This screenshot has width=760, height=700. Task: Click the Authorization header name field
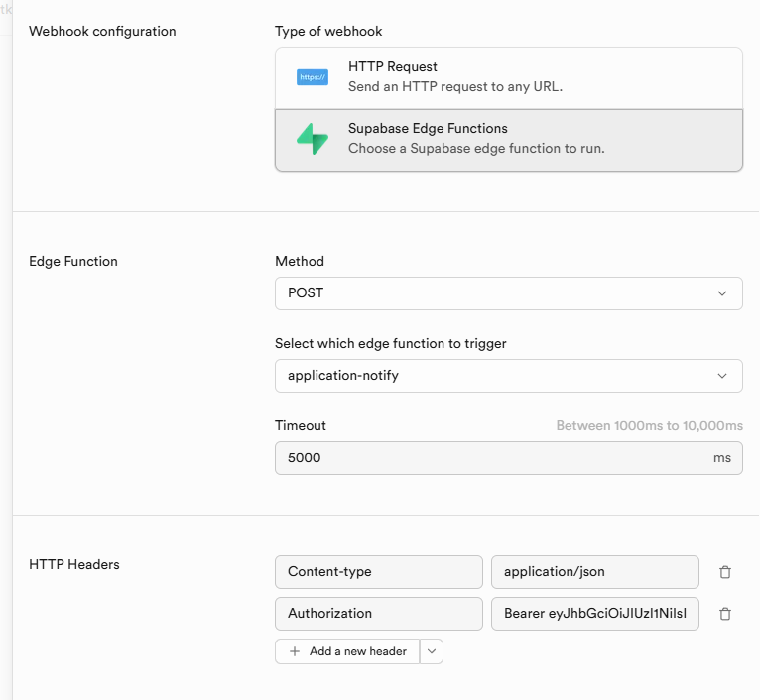[378, 614]
